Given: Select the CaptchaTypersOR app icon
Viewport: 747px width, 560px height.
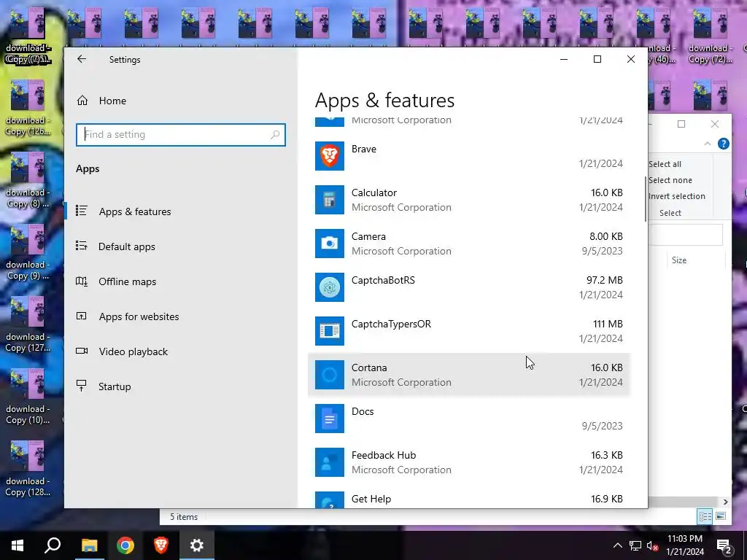Looking at the screenshot, I should pyautogui.click(x=330, y=331).
